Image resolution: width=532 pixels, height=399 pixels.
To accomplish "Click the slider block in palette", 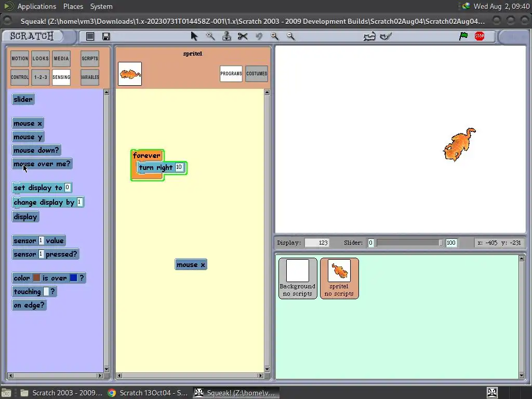I will click(x=23, y=99).
